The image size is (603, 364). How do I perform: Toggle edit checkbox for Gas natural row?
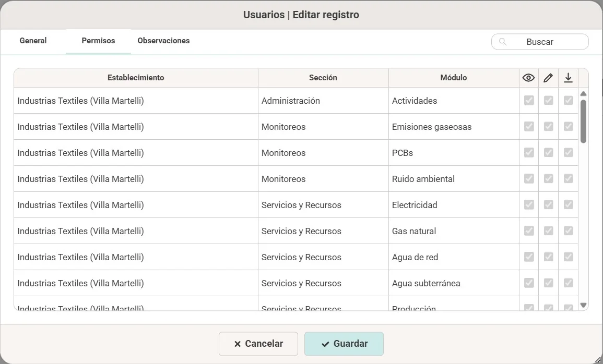(548, 231)
